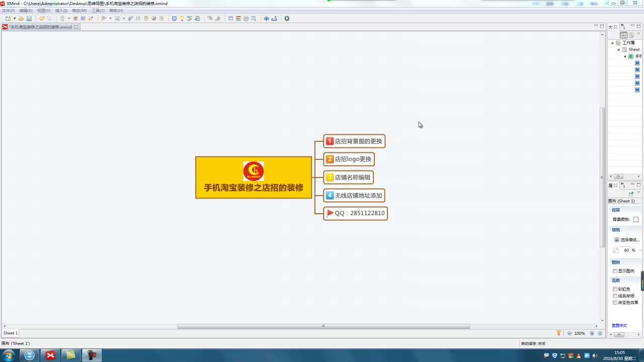
Task: Click the export toolbar icon
Action: [274, 19]
